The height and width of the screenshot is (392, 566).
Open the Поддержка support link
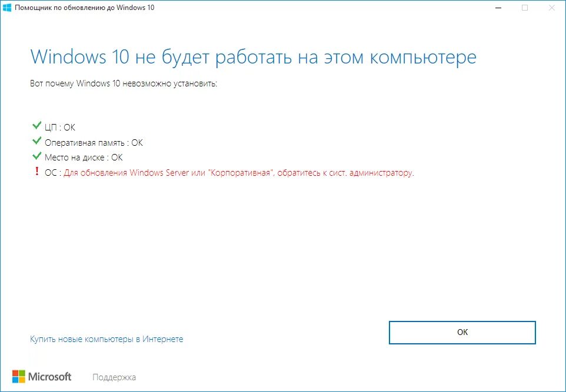pos(114,377)
